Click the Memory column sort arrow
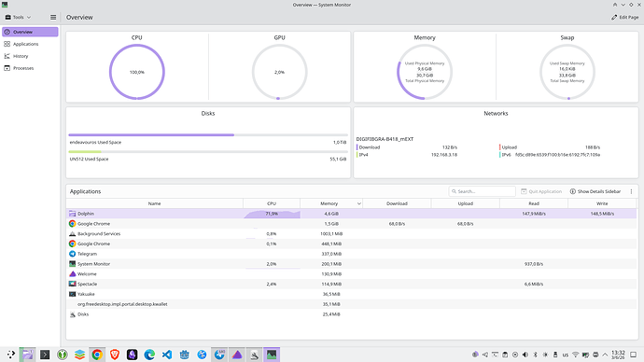This screenshot has width=644, height=362. [x=359, y=203]
